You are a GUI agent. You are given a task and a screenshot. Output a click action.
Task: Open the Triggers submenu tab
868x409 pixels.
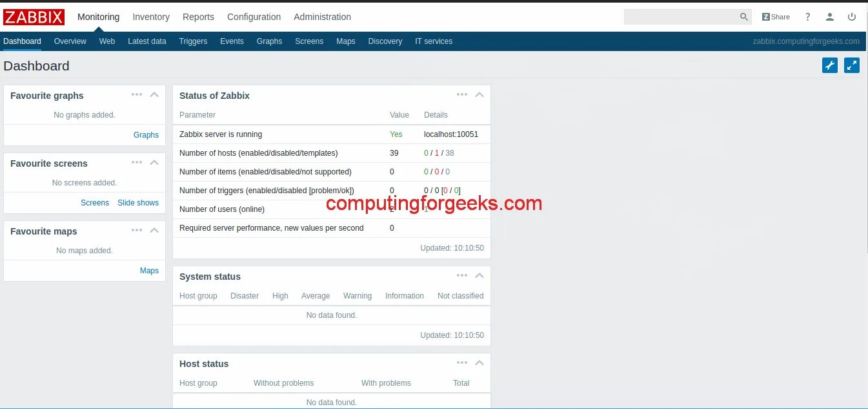tap(193, 41)
